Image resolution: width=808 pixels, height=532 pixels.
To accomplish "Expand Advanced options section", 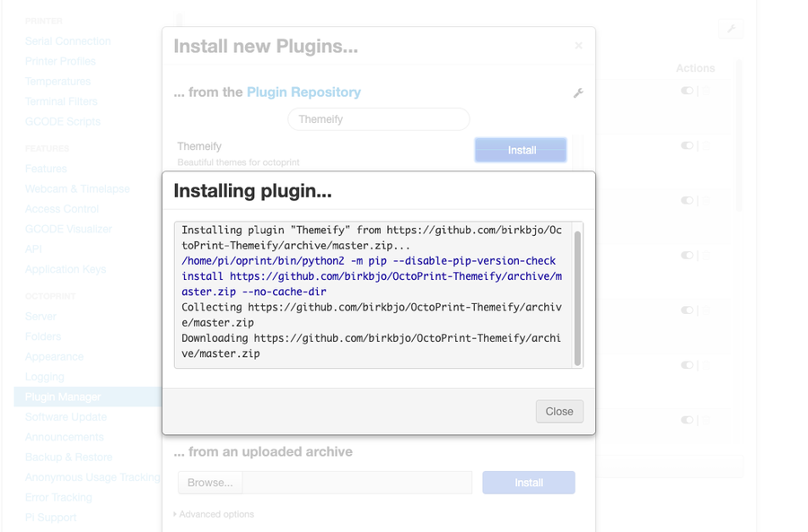I will pos(214,514).
